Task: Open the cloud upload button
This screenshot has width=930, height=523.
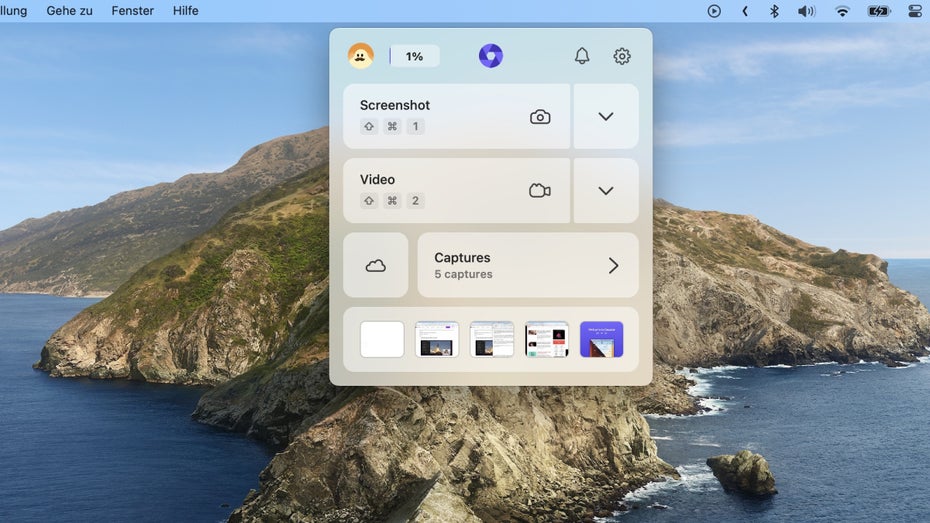Action: (376, 266)
